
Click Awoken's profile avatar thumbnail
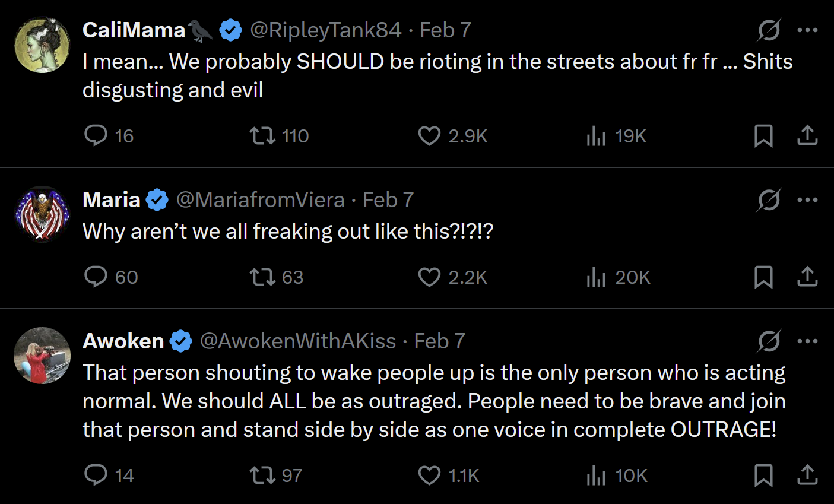(42, 356)
